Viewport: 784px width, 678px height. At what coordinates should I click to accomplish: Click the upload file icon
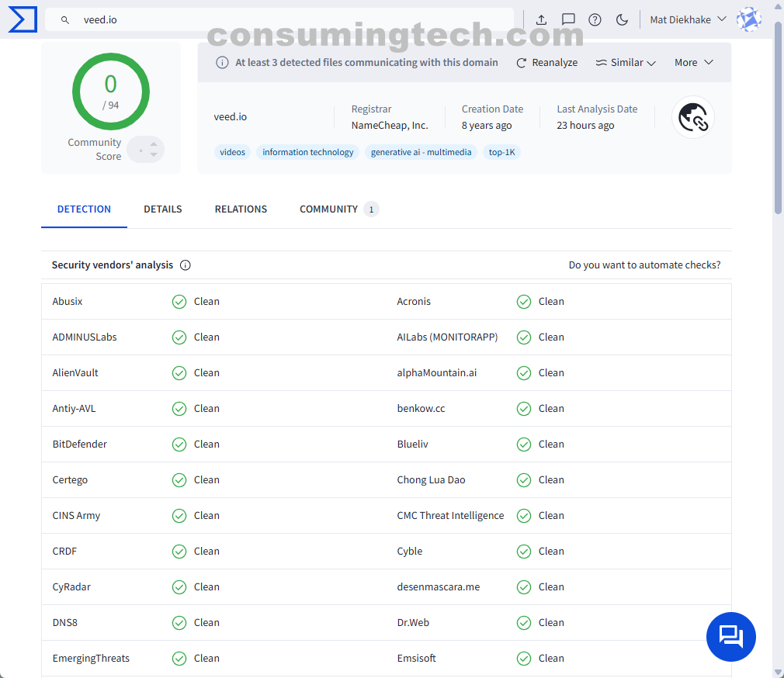tap(542, 19)
